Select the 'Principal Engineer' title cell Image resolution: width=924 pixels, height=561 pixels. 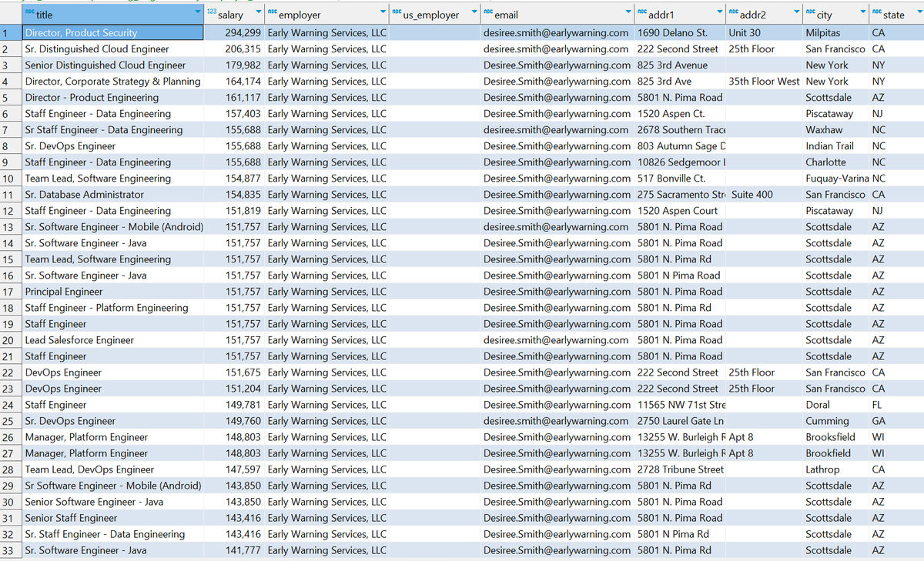pyautogui.click(x=113, y=292)
